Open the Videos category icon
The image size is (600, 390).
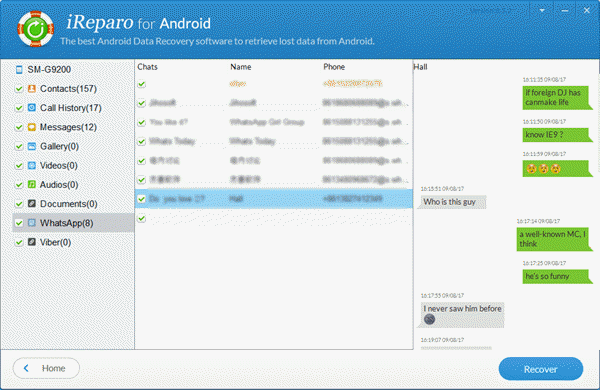pyautogui.click(x=32, y=165)
